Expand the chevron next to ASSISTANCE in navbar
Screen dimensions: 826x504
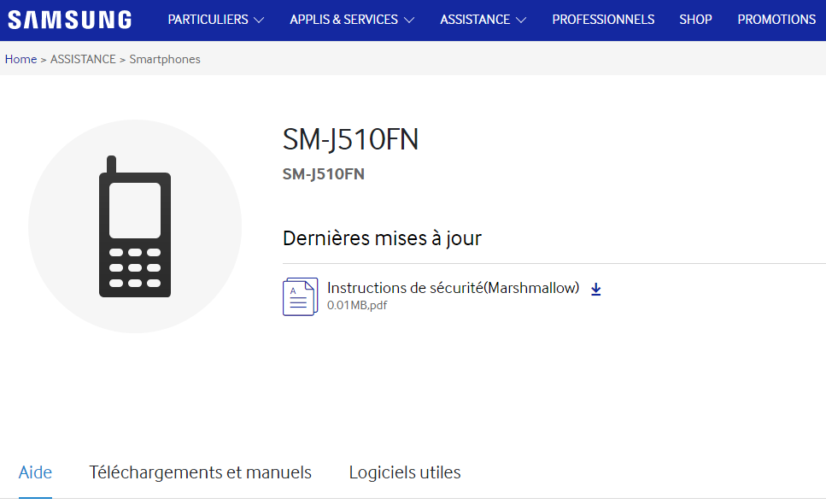click(521, 20)
